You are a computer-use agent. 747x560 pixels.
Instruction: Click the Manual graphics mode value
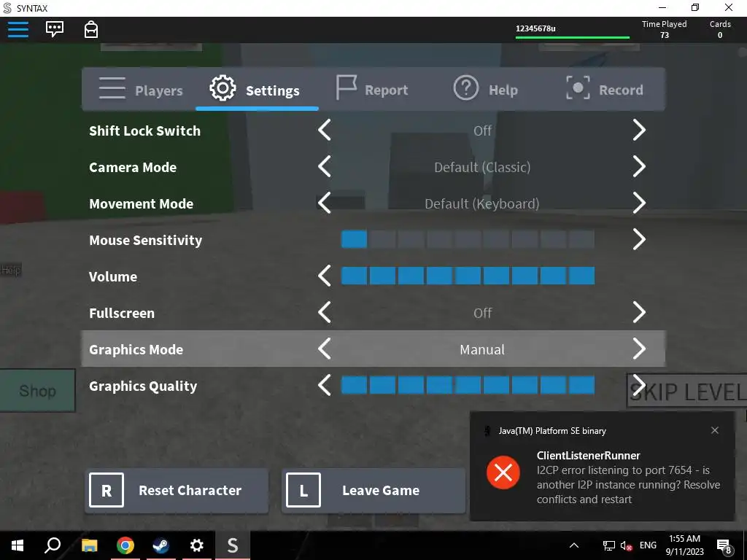tap(482, 349)
